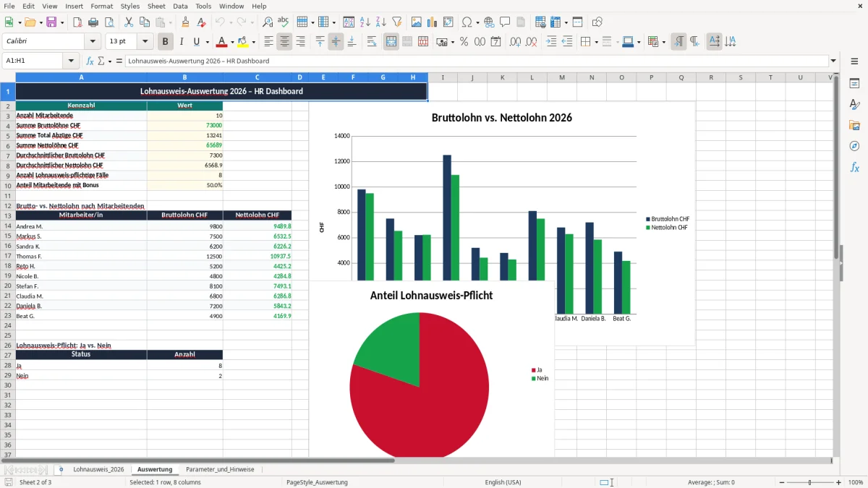Insert chart icon in toolbar
The width and height of the screenshot is (868, 488).
(433, 22)
